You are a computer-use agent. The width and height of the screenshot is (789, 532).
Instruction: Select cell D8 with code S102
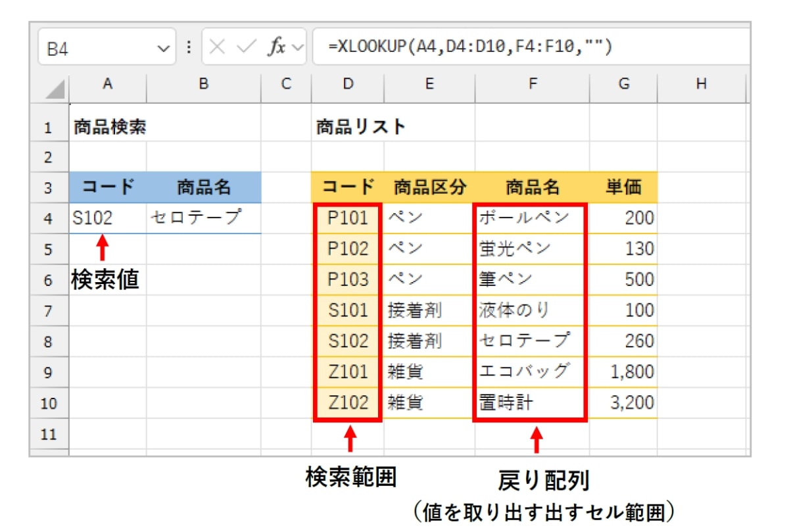click(348, 341)
